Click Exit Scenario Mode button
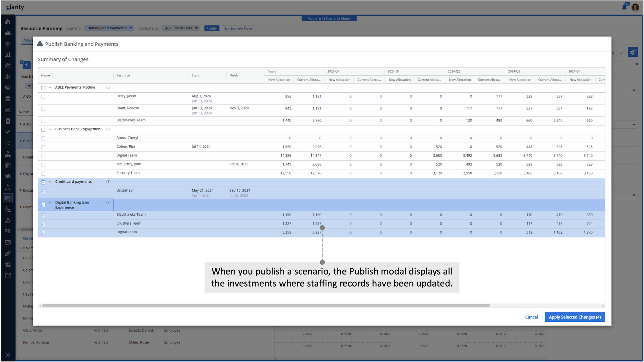Screen dimensions: 644x362 coord(238,28)
